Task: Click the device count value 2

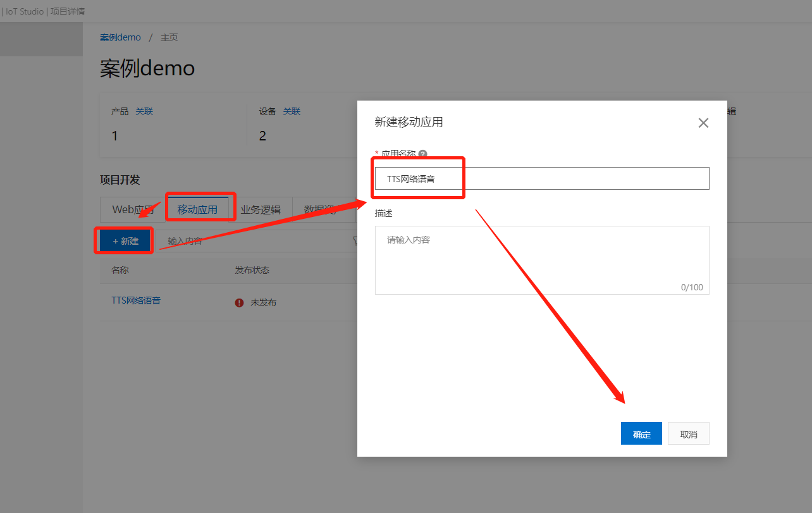Action: point(262,136)
